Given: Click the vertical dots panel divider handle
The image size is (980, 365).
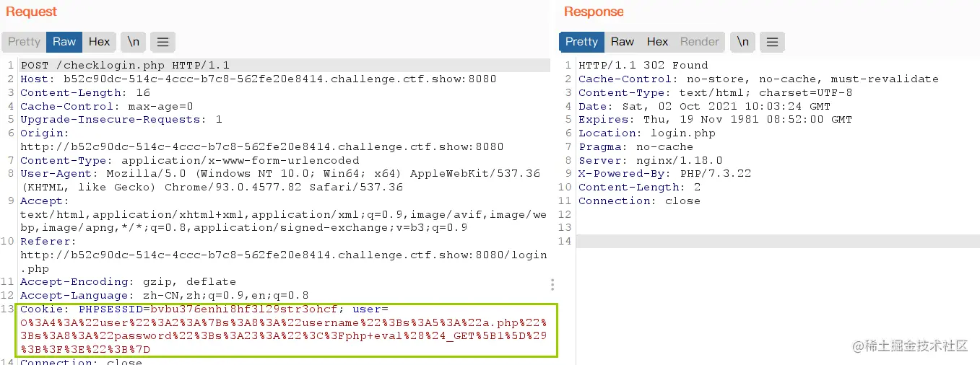Looking at the screenshot, I should tap(552, 285).
